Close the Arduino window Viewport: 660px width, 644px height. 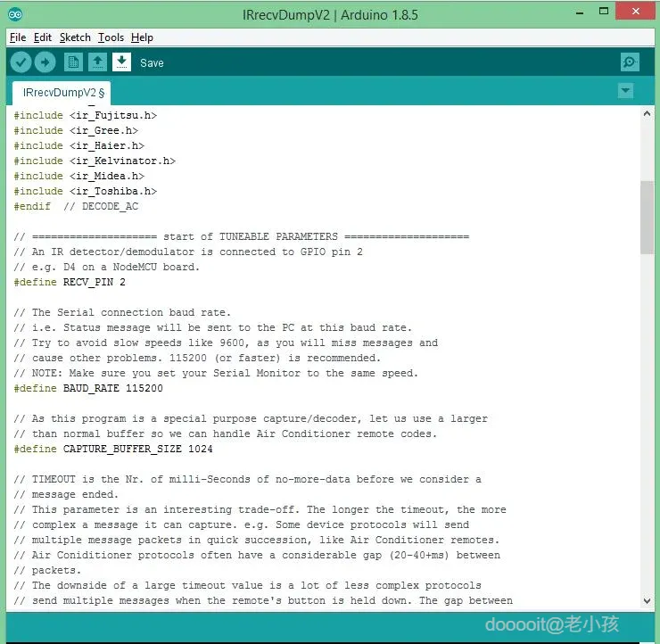636,12
